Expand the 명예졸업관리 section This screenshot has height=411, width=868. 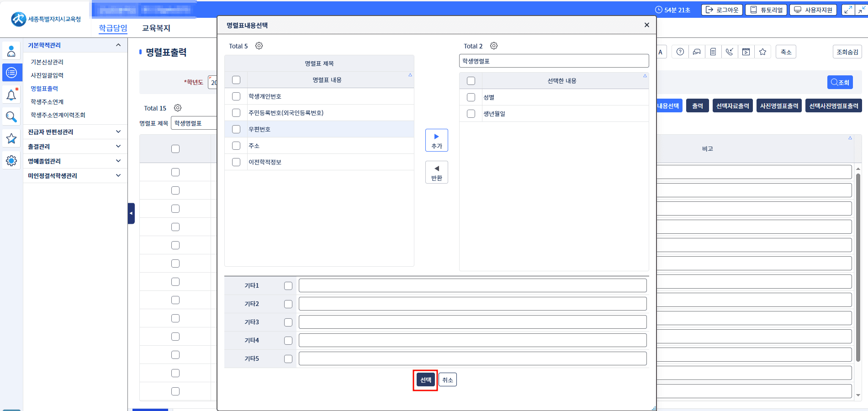click(118, 161)
